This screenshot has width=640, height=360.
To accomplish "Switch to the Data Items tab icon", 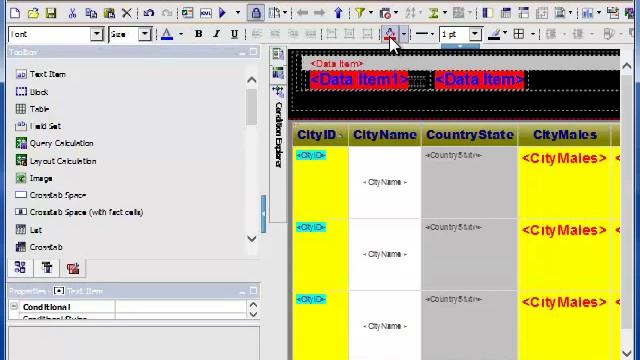I will 47,268.
